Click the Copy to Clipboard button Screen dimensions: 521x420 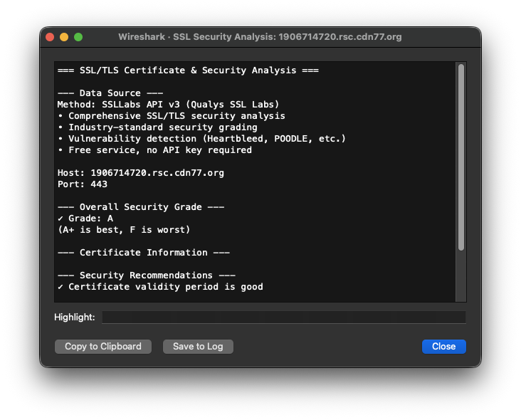click(103, 347)
